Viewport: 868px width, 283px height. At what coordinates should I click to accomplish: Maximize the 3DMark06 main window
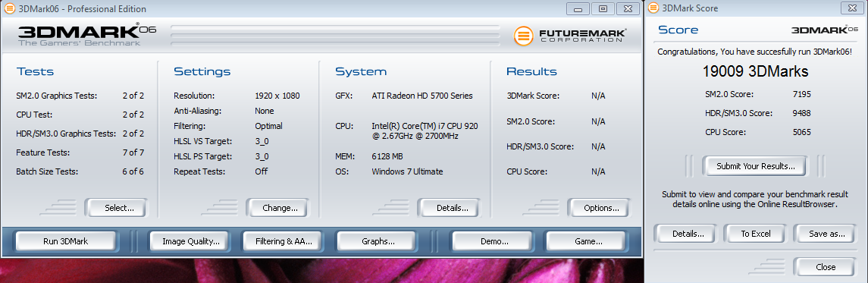pyautogui.click(x=603, y=9)
